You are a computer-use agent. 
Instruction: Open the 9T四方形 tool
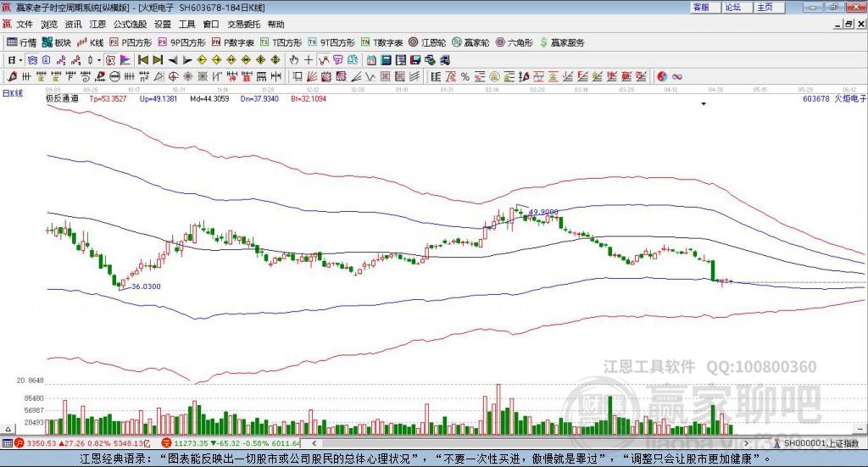click(x=331, y=42)
